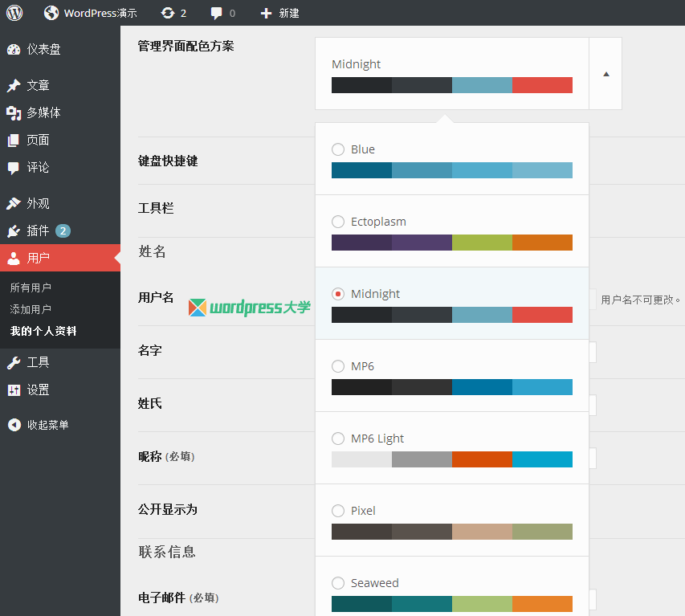Select the MP6 color scheme radio
This screenshot has height=616, width=685.
pos(338,366)
